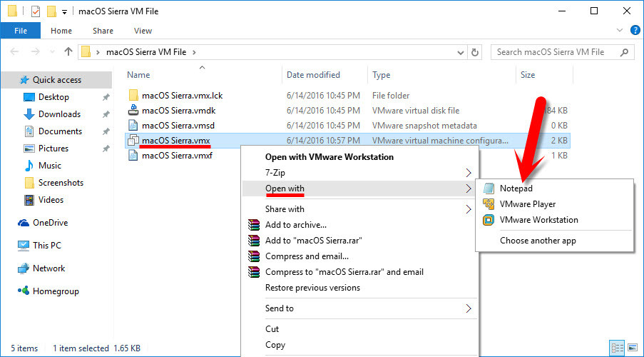Image resolution: width=644 pixels, height=357 pixels.
Task: Click the macOS Sierra.vmdk file icon
Action: [x=133, y=110]
